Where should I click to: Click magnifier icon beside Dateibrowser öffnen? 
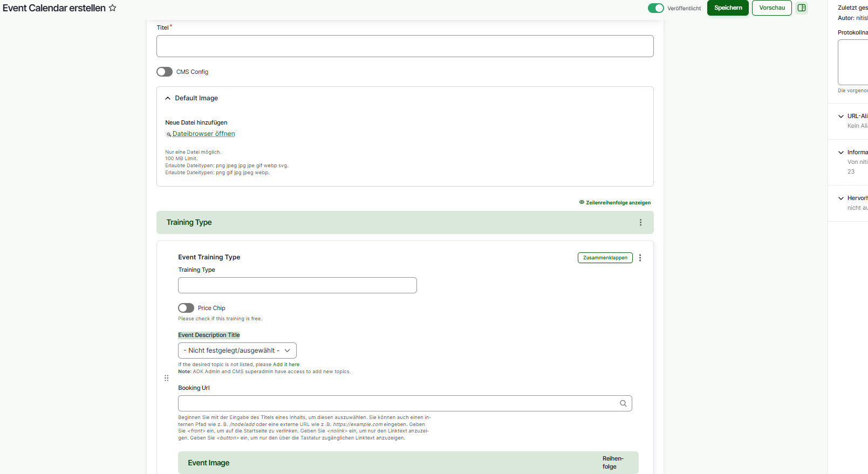(x=168, y=134)
